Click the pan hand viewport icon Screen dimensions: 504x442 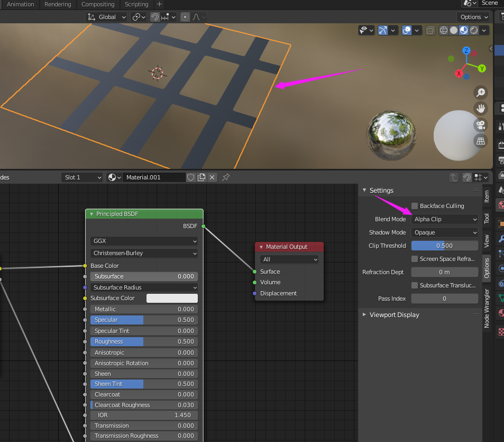(481, 109)
